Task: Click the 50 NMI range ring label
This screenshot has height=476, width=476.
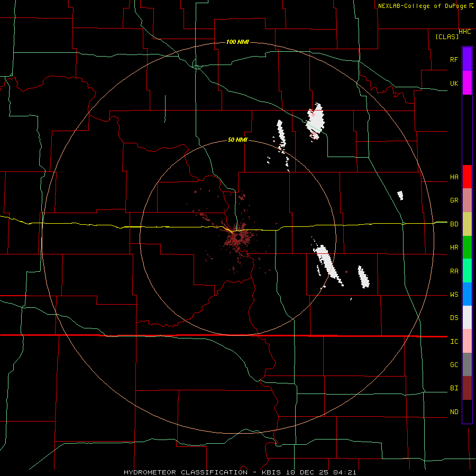Action: (x=237, y=140)
